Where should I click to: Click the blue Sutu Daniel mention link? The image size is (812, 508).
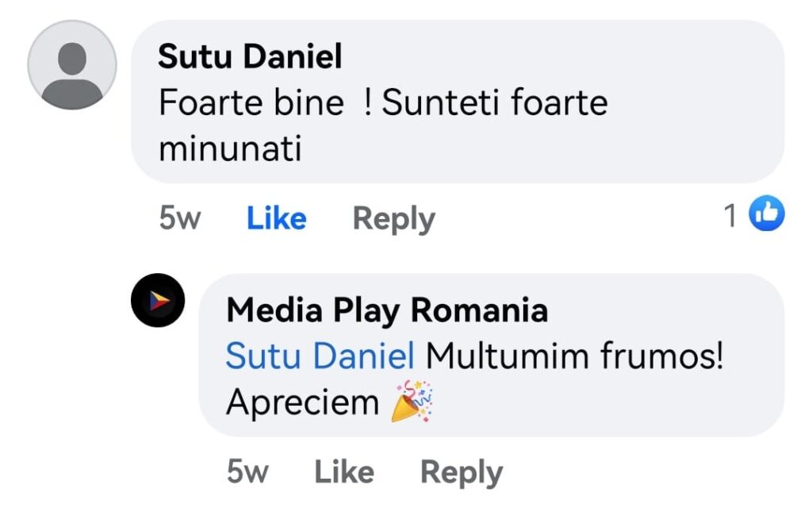(x=320, y=356)
